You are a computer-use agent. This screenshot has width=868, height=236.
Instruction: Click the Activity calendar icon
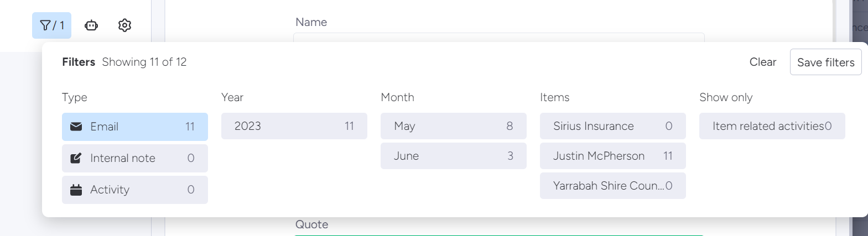tap(76, 190)
